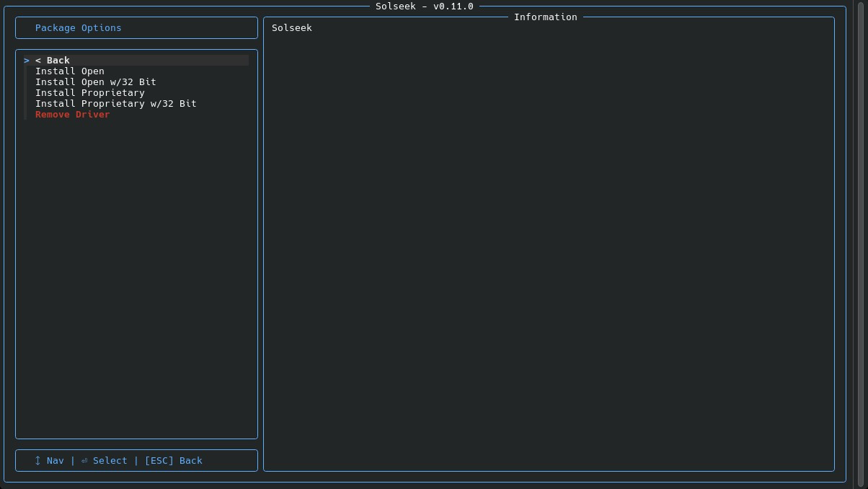
Task: Click inside the empty Information area
Action: click(548, 252)
